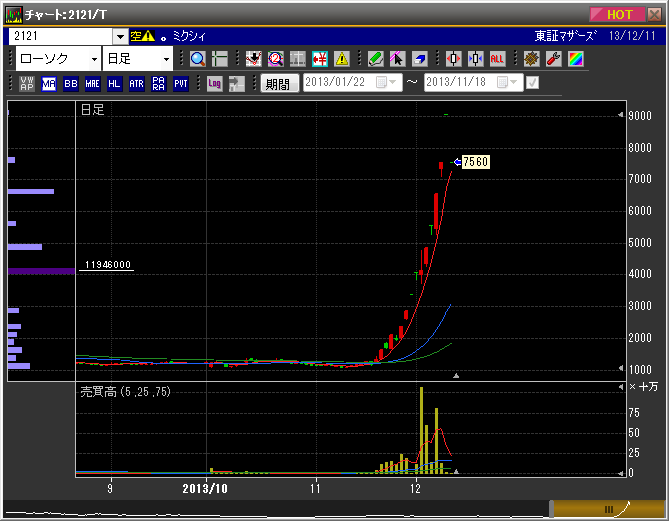669x521 pixels.
Task: Toggle the VWAP indicator button
Action: [x=26, y=84]
